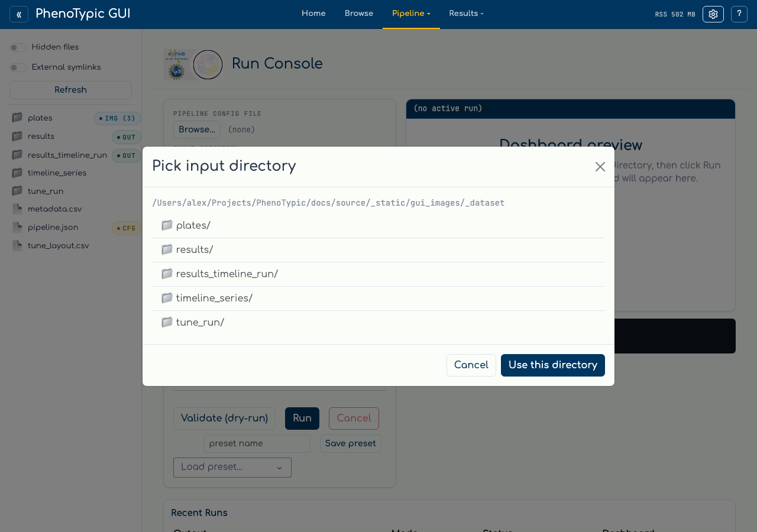Open Pipeline dropdown menu

(411, 14)
